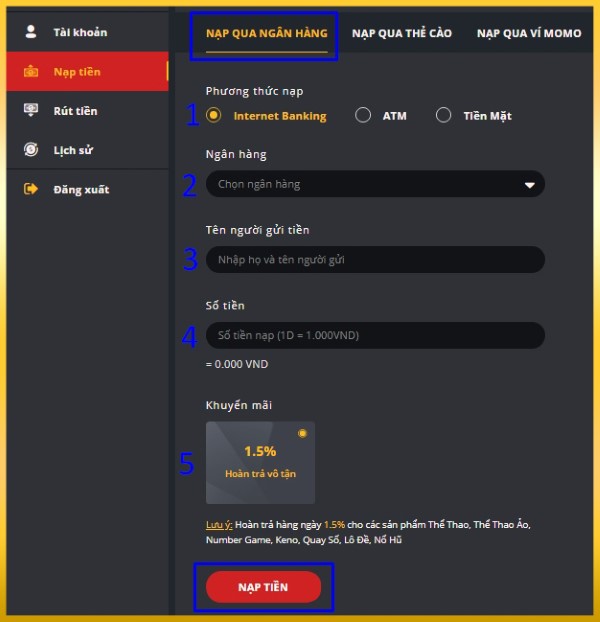Click the bank dropdown arrow

[x=529, y=185]
